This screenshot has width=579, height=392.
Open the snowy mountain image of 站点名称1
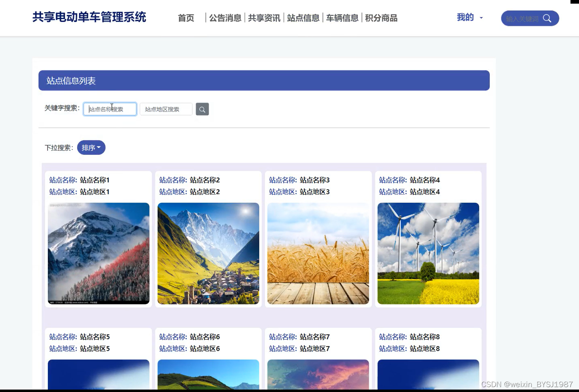point(99,253)
